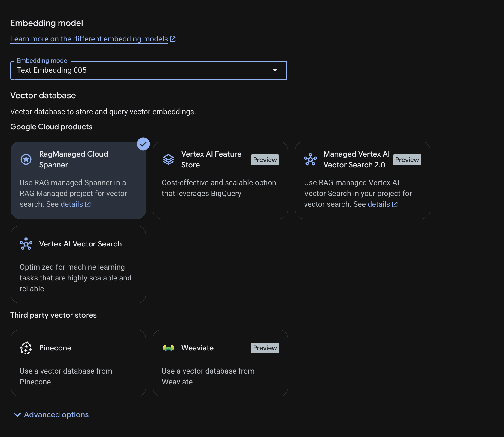Choose Vertex AI Vector Search option

[78, 264]
